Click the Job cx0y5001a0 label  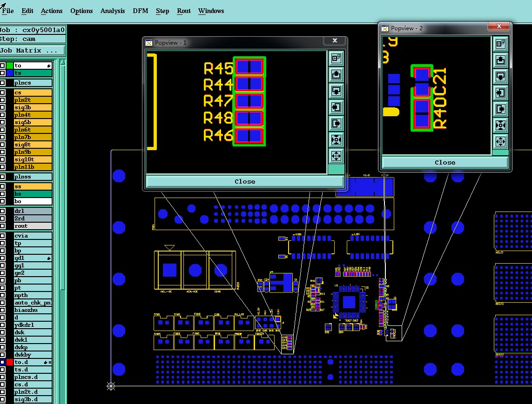click(x=33, y=30)
